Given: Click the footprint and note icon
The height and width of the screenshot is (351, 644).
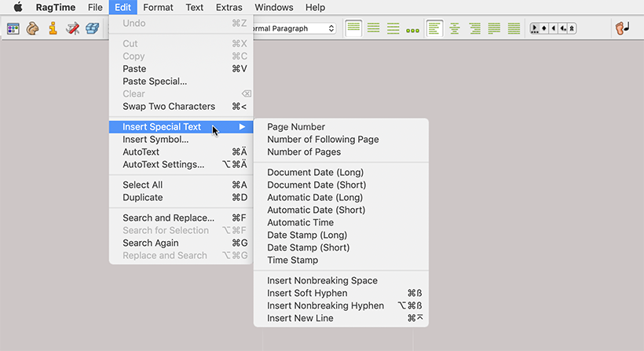Looking at the screenshot, I should pos(623,28).
